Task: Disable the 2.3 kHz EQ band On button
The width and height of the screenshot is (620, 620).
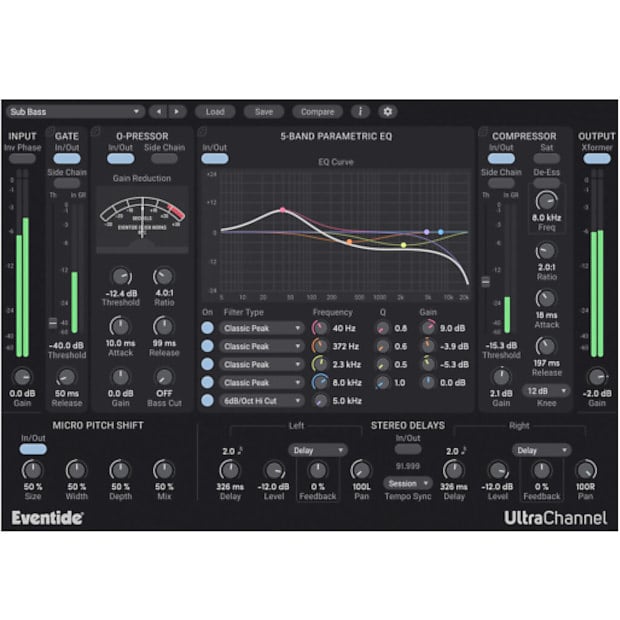Action: point(208,365)
